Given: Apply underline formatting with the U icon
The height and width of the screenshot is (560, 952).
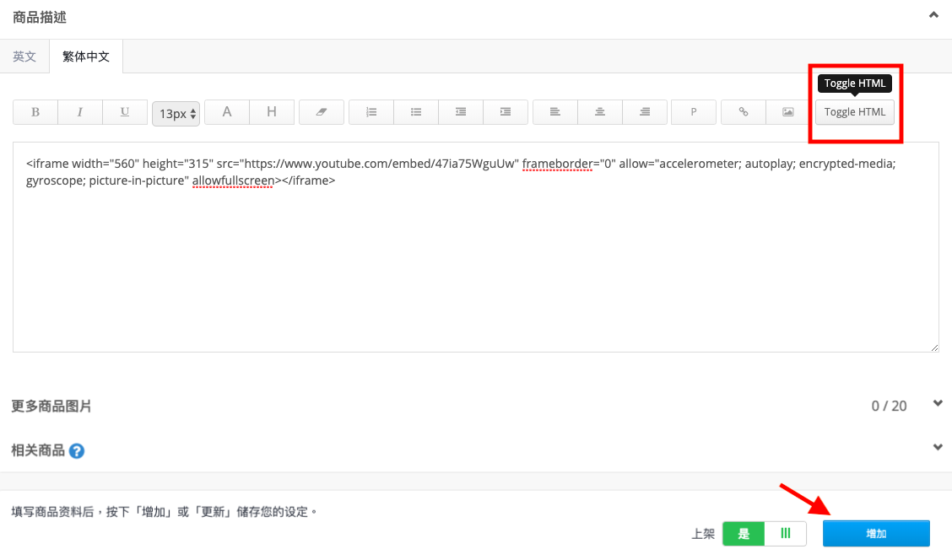Looking at the screenshot, I should [125, 112].
